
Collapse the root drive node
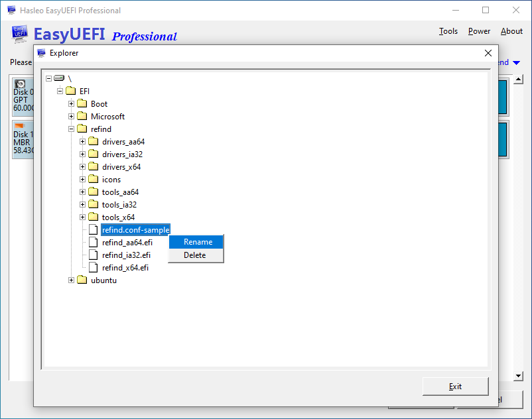49,78
